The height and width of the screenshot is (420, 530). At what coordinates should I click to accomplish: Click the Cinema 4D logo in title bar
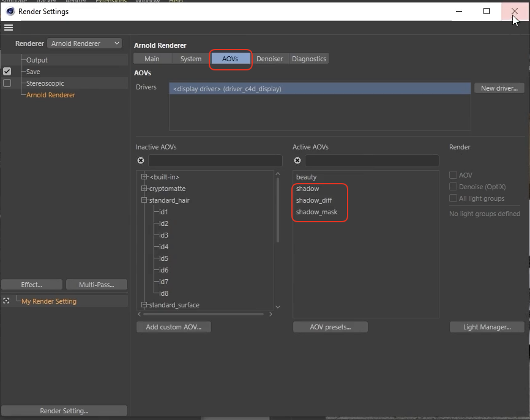pos(10,11)
